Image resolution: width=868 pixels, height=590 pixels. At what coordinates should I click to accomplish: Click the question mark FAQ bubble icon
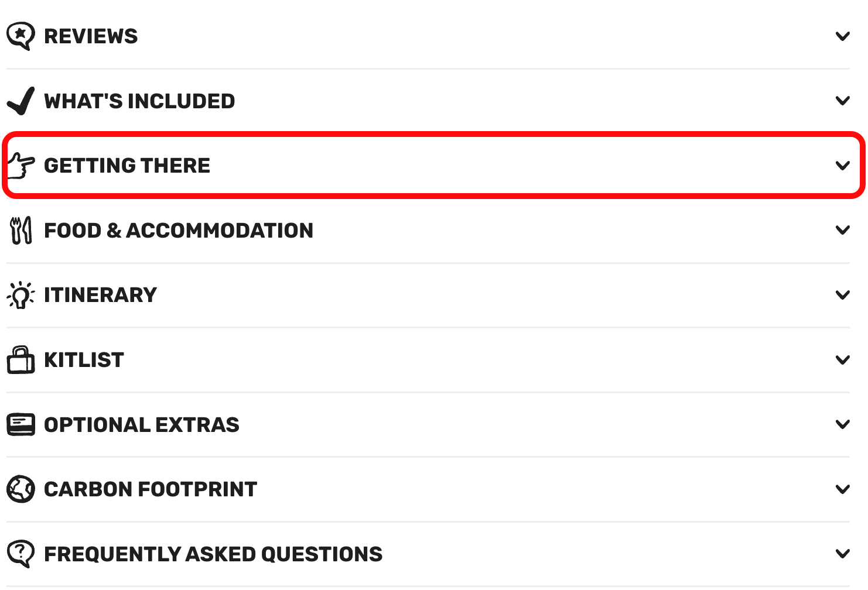click(x=20, y=554)
